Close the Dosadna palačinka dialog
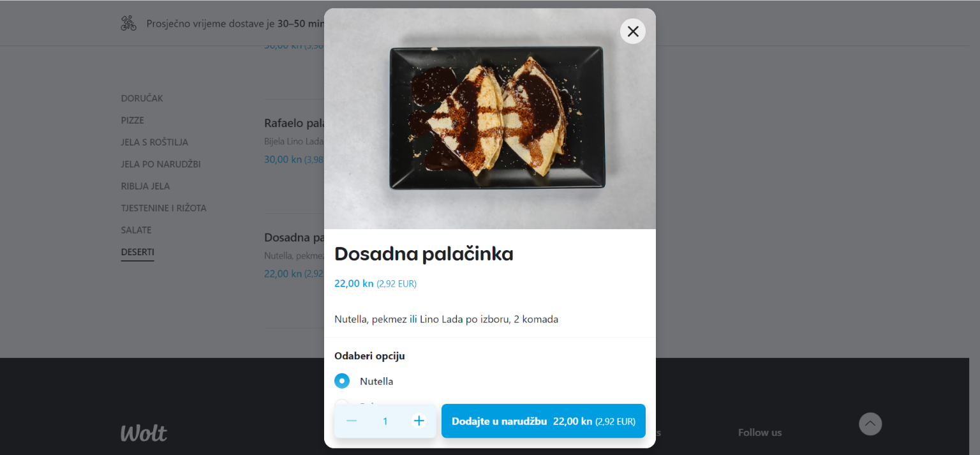This screenshot has height=455, width=980. [x=632, y=31]
